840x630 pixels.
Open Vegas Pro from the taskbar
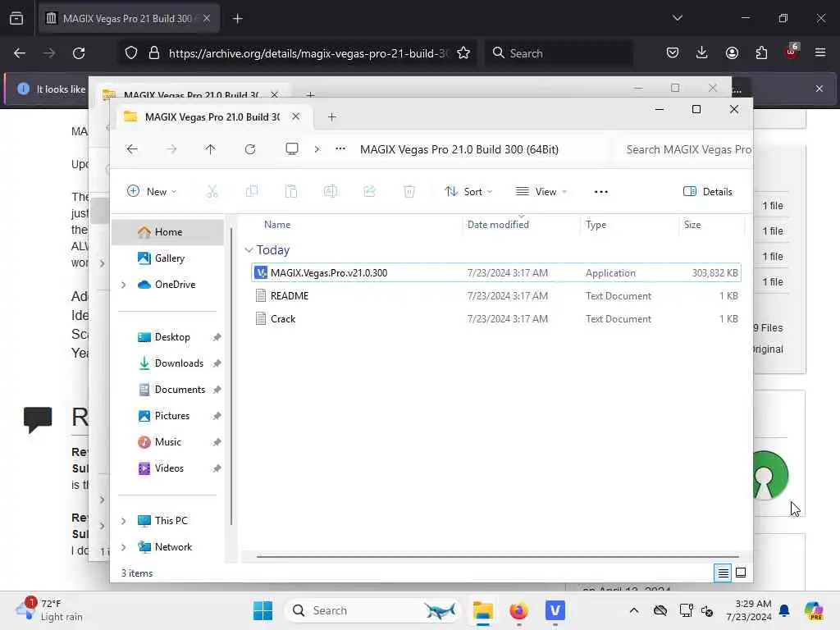(x=555, y=610)
